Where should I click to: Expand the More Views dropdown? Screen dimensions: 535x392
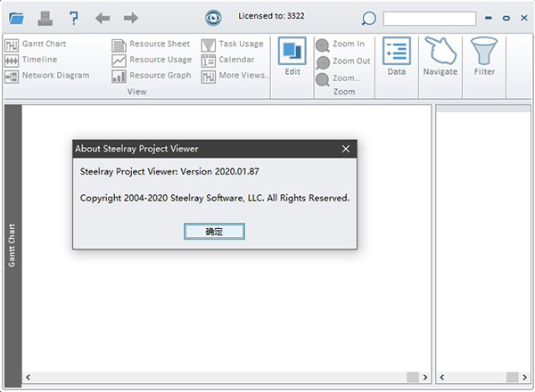(235, 76)
